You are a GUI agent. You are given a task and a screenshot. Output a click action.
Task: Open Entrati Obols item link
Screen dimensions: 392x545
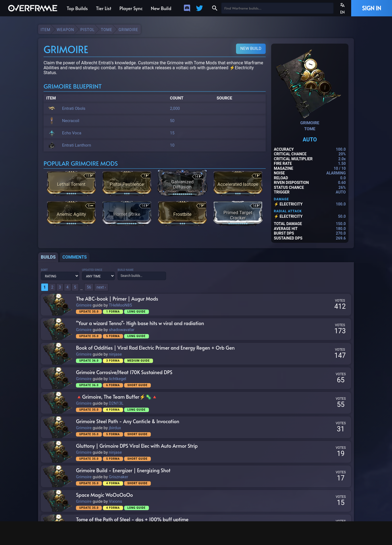[x=74, y=108]
